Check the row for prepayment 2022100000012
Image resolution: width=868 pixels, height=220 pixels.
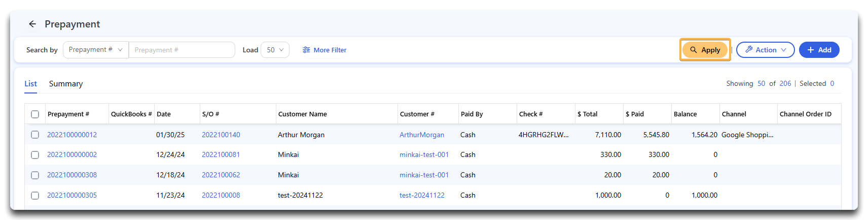tap(35, 135)
